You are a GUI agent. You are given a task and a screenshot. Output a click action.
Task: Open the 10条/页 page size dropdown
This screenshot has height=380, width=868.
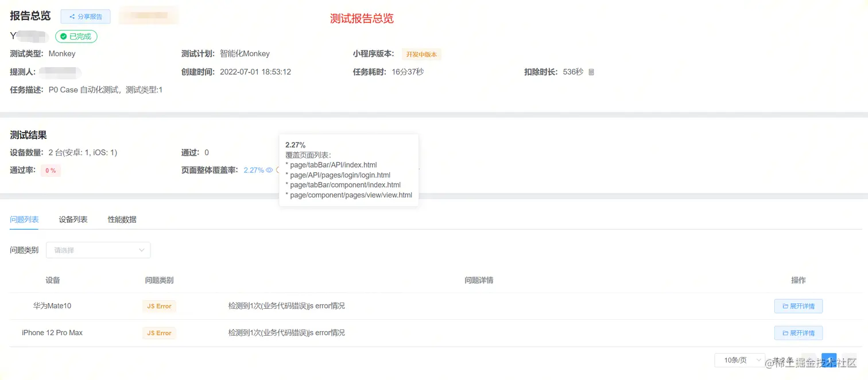(x=739, y=360)
